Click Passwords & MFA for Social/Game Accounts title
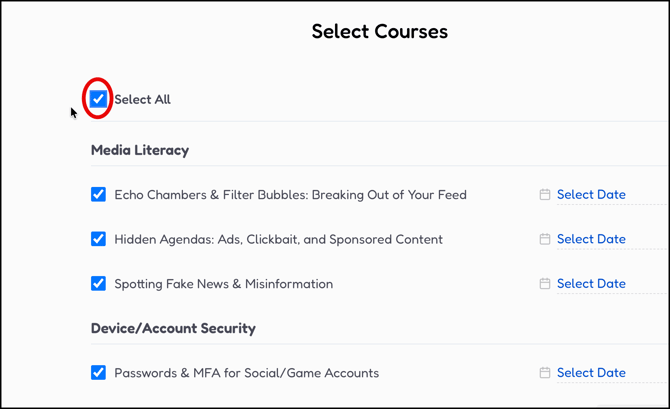Viewport: 670px width, 409px height. coord(246,373)
